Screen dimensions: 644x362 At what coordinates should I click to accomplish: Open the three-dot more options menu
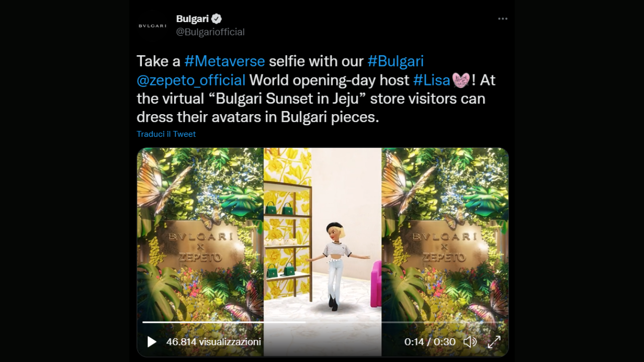tap(503, 19)
